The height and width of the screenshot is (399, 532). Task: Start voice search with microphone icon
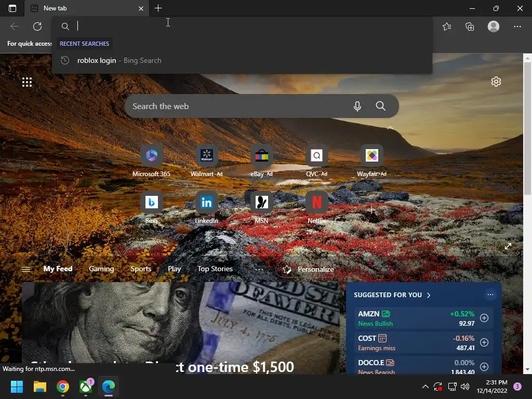357,106
